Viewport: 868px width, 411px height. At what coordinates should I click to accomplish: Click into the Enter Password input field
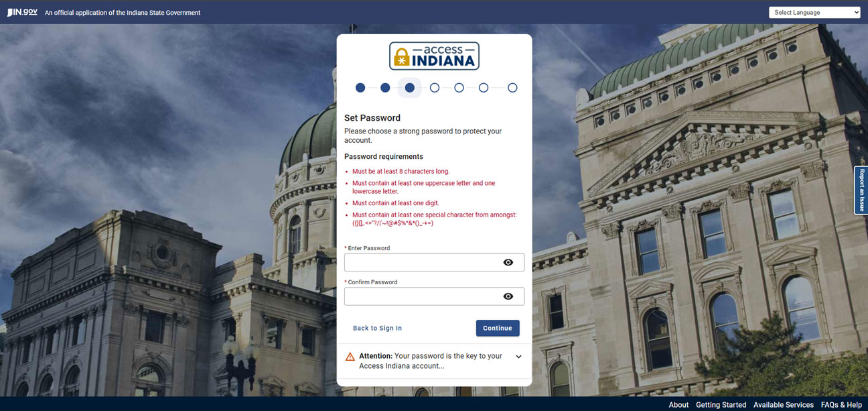click(422, 262)
